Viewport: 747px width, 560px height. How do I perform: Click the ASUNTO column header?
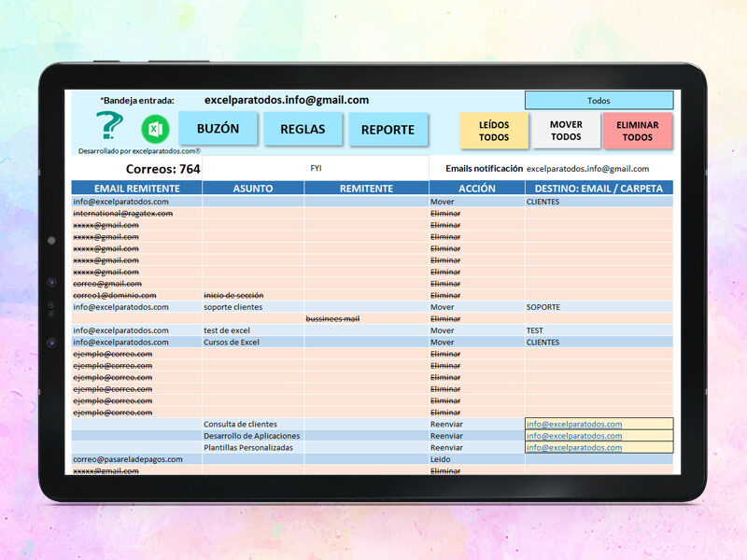(253, 189)
